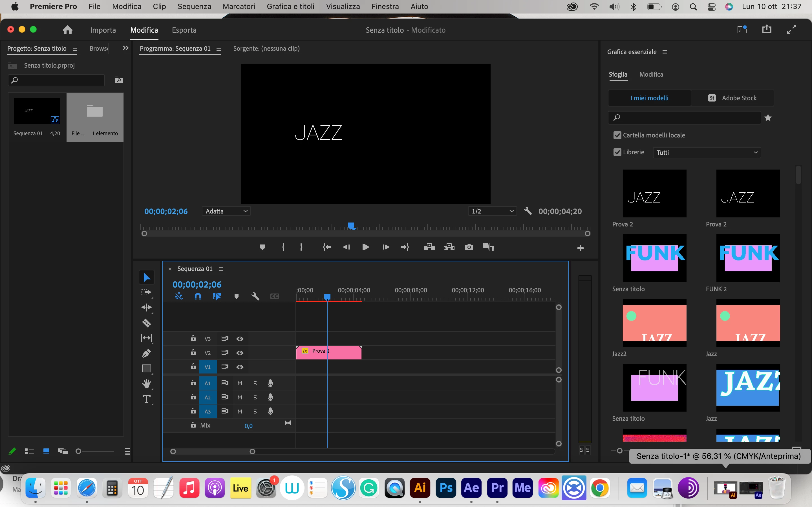Open Program monitor wrench settings

(528, 211)
